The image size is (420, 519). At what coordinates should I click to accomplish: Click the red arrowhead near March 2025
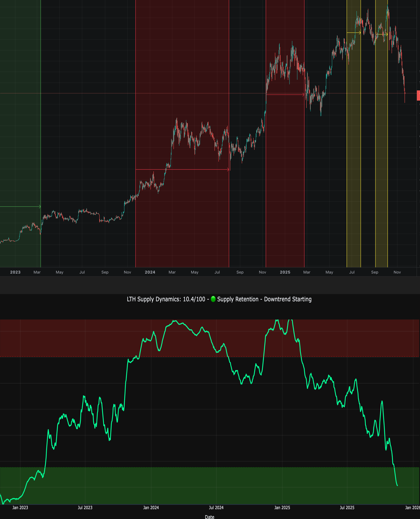pos(303,95)
